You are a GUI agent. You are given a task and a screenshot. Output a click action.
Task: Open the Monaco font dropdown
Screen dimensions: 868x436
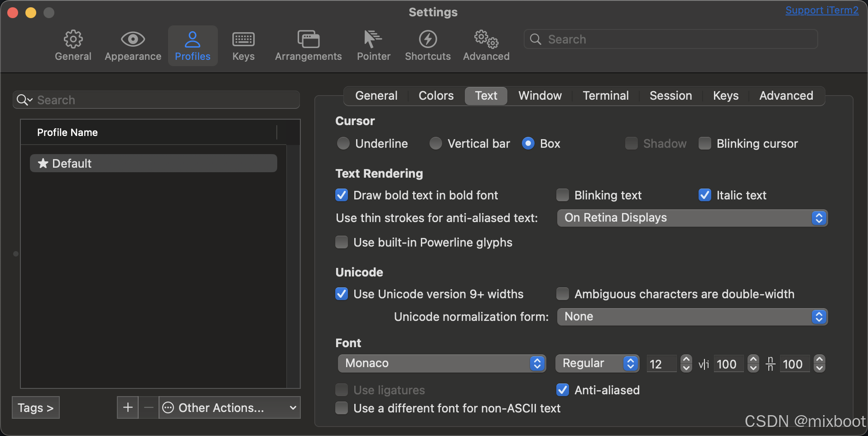point(442,363)
